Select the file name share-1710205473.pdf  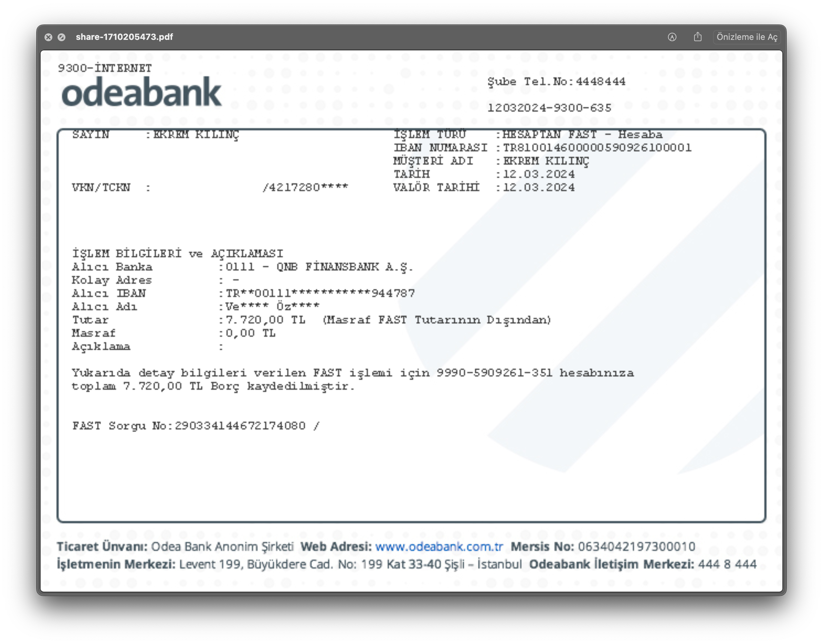pyautogui.click(x=124, y=37)
